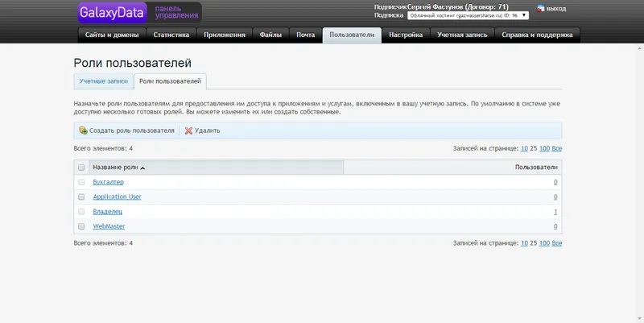This screenshot has height=323, width=644.
Task: Tick the WebMaster role checkbox
Action: point(81,226)
